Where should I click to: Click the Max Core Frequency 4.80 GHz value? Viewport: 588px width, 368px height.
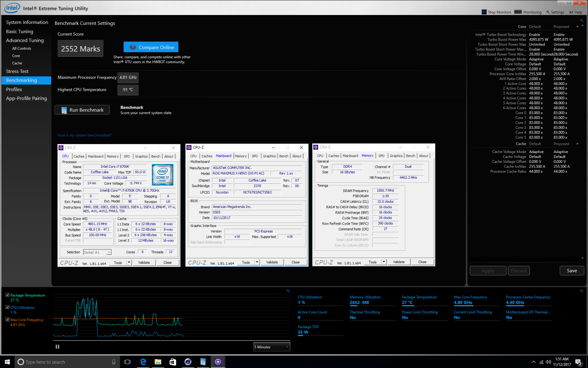click(463, 303)
